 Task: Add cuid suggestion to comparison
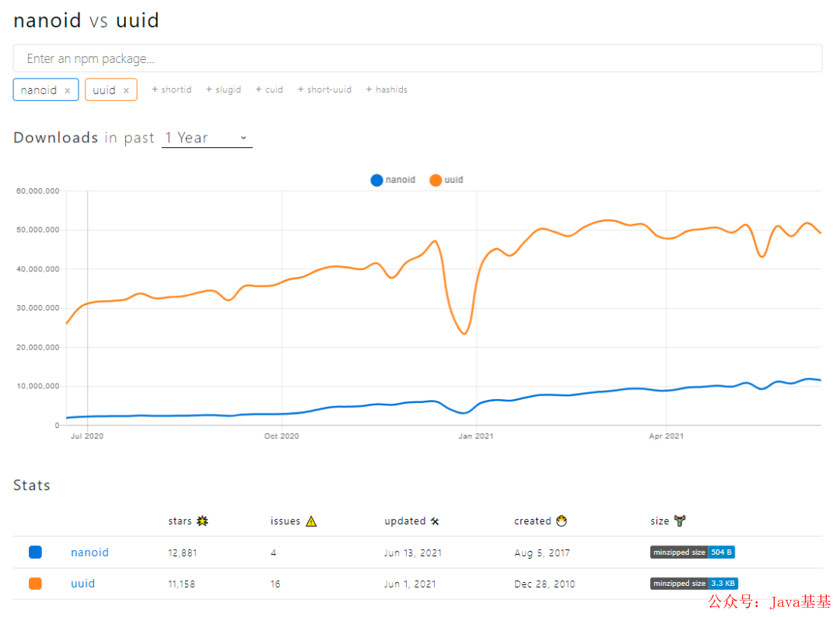(269, 89)
